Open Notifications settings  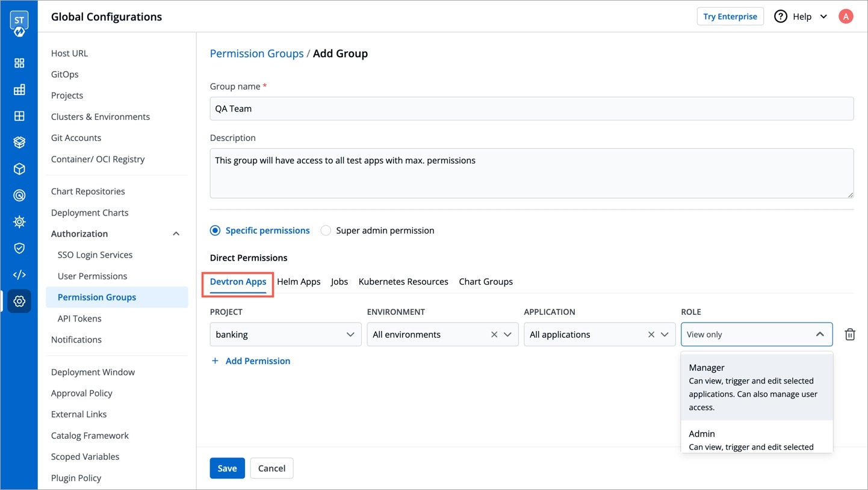[76, 340]
